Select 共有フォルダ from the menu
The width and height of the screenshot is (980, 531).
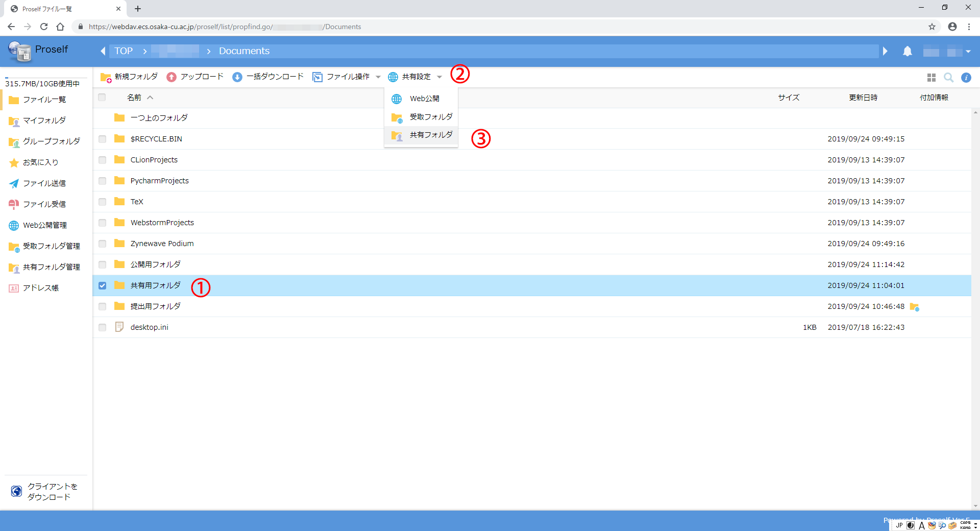430,135
